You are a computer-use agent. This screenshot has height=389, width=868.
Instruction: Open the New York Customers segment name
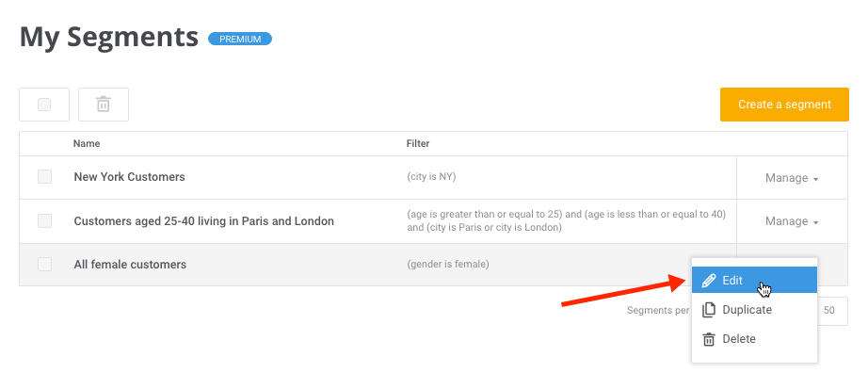(130, 177)
